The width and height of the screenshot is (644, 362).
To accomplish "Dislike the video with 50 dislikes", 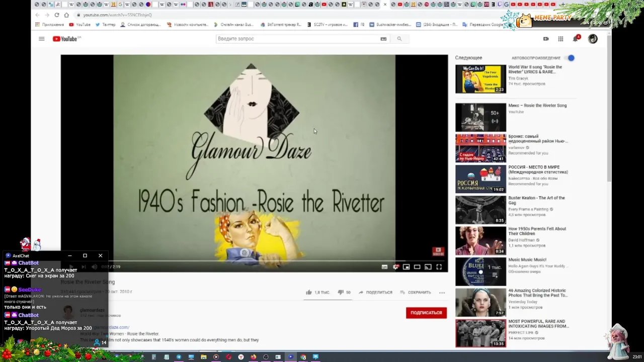I will point(344,292).
